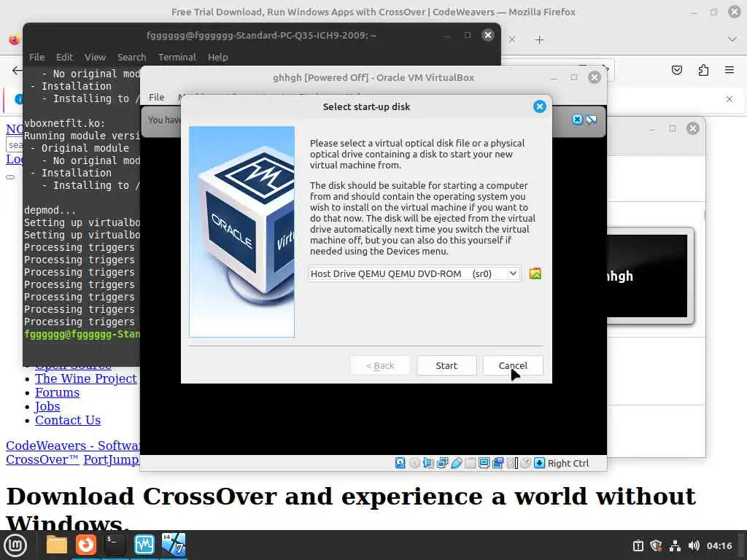Open the update manager shield tray icon
This screenshot has height=560, width=747.
pyautogui.click(x=656, y=545)
